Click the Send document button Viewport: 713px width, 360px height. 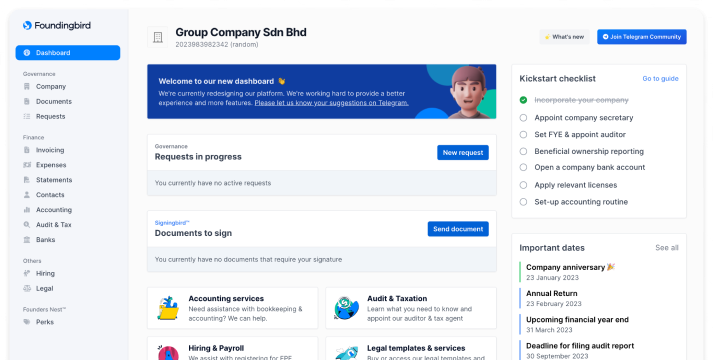tap(458, 229)
